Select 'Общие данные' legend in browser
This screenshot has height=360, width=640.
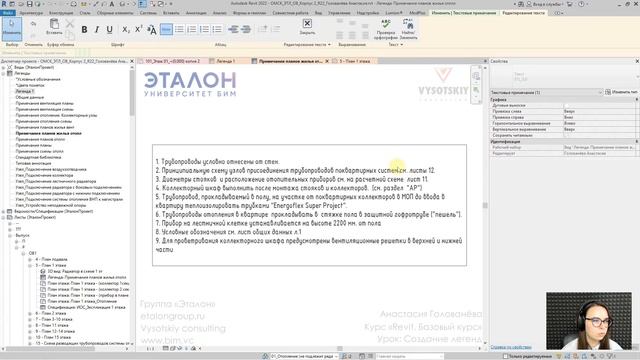click(x=29, y=98)
